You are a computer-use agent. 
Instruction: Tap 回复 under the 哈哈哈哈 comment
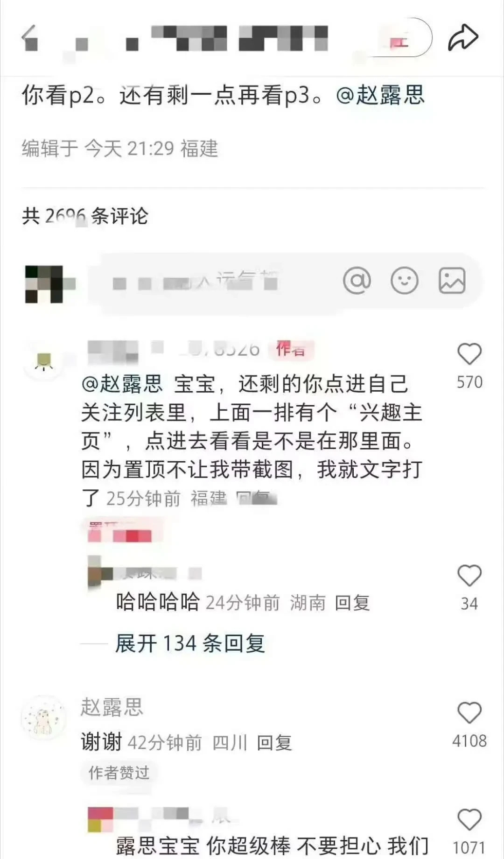coord(352,603)
